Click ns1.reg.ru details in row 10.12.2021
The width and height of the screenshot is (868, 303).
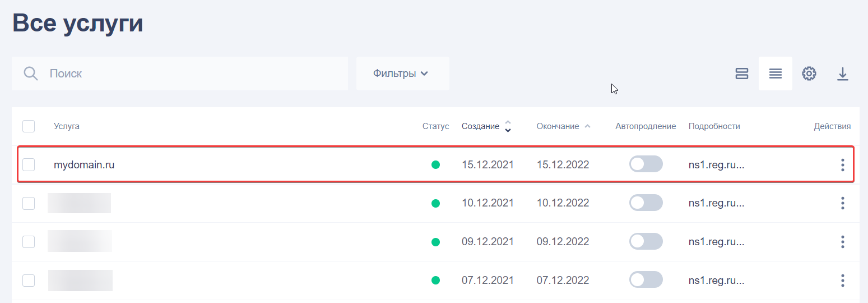717,203
